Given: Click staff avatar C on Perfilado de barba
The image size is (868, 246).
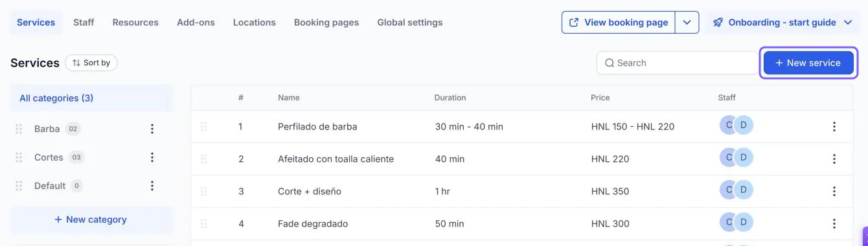Looking at the screenshot, I should (x=727, y=125).
